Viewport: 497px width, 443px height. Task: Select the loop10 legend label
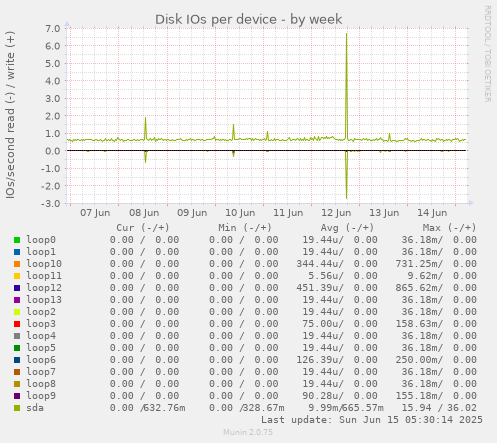coord(44,264)
